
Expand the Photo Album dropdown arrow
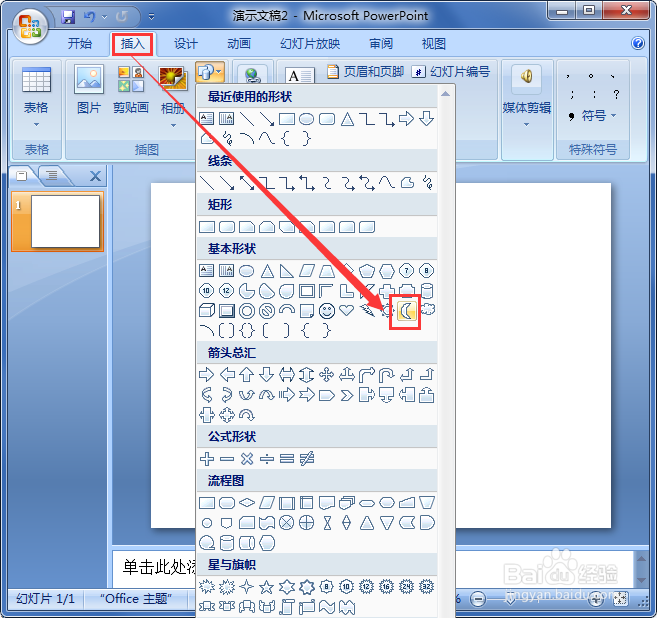[173, 125]
